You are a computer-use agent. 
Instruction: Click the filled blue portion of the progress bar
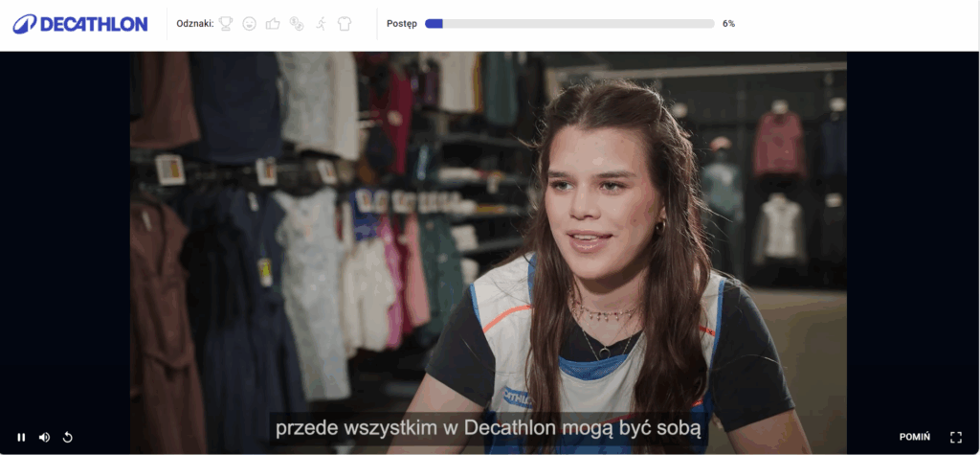click(x=434, y=24)
